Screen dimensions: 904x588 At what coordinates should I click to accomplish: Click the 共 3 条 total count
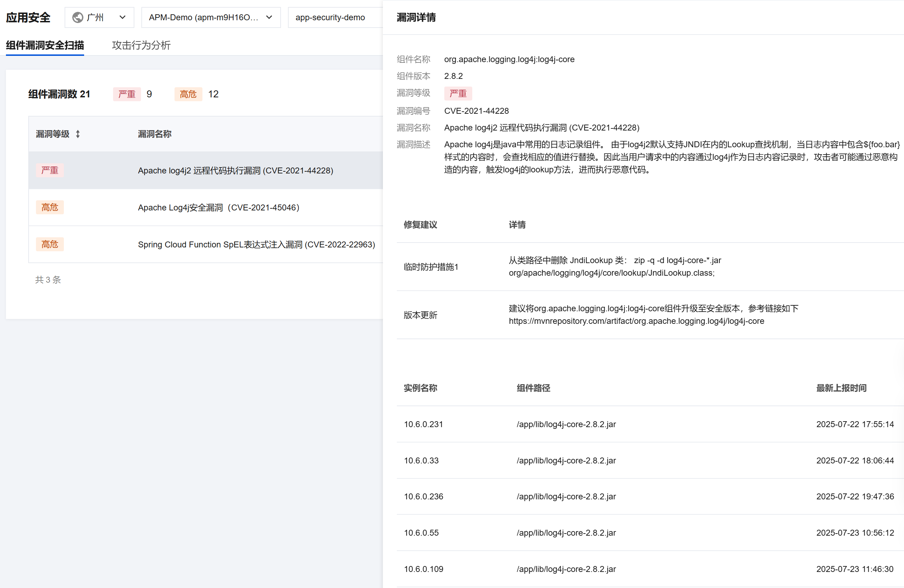pos(48,280)
